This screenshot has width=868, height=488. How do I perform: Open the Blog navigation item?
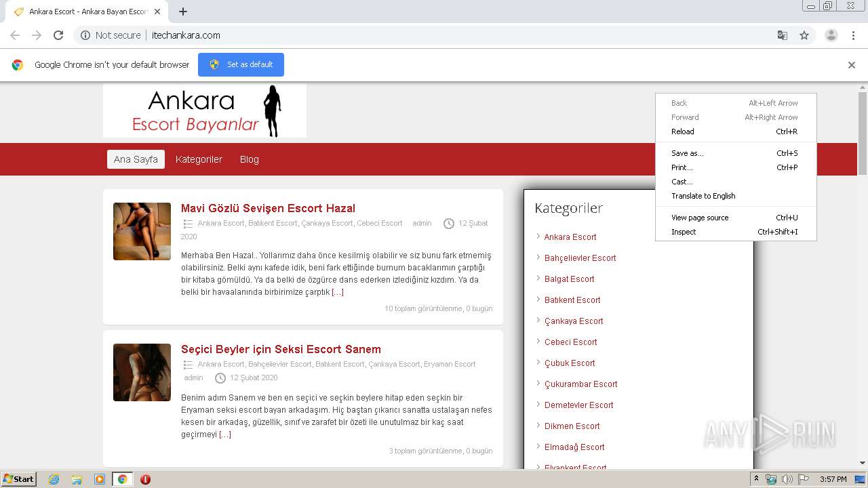click(249, 159)
